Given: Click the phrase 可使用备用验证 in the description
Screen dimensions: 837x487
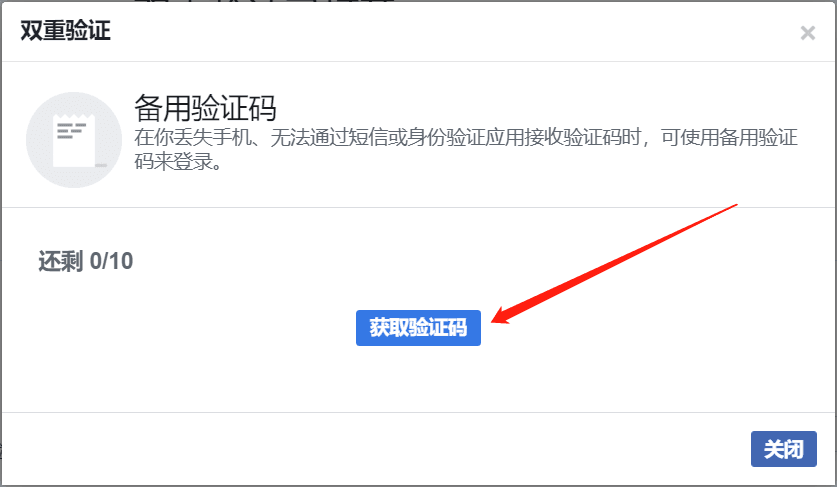Looking at the screenshot, I should [x=729, y=138].
